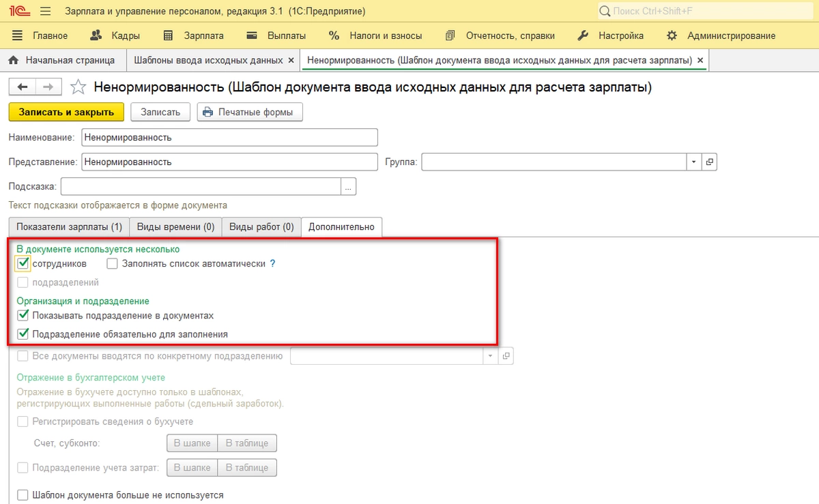This screenshot has width=819, height=504.
Task: Toggle Показывать подразделение в документах checkbox
Action: (x=23, y=316)
